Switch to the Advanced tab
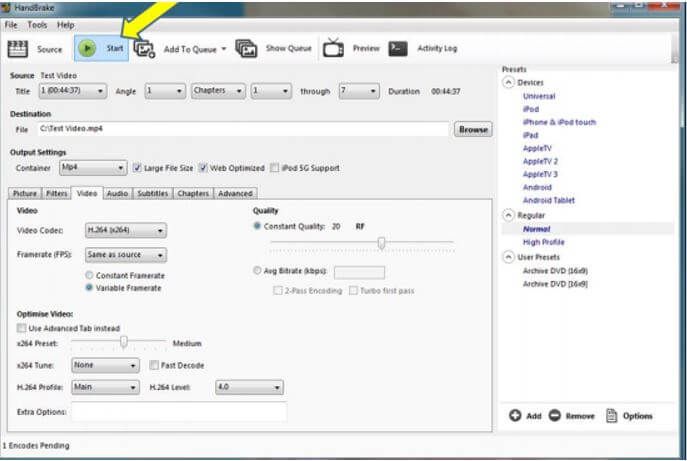Image resolution: width=687 pixels, height=461 pixels. pyautogui.click(x=235, y=193)
